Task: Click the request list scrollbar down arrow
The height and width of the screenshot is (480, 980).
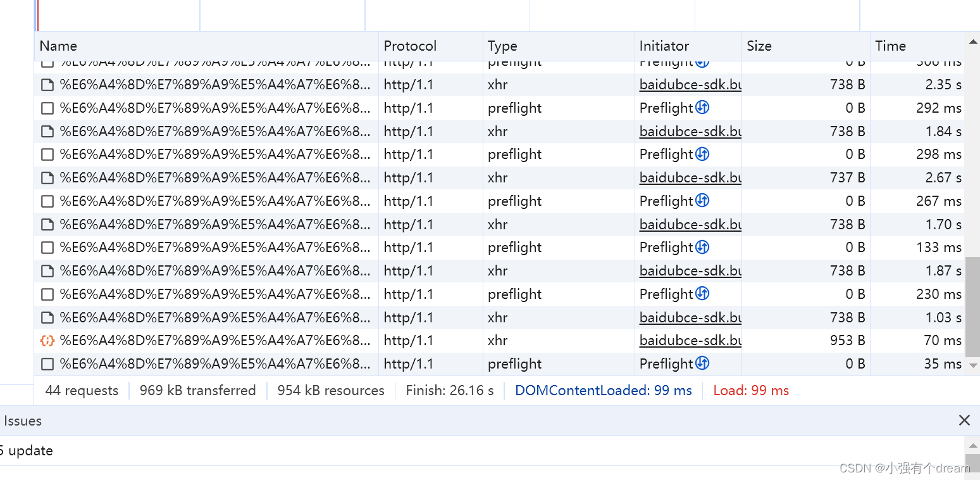Action: [x=972, y=365]
